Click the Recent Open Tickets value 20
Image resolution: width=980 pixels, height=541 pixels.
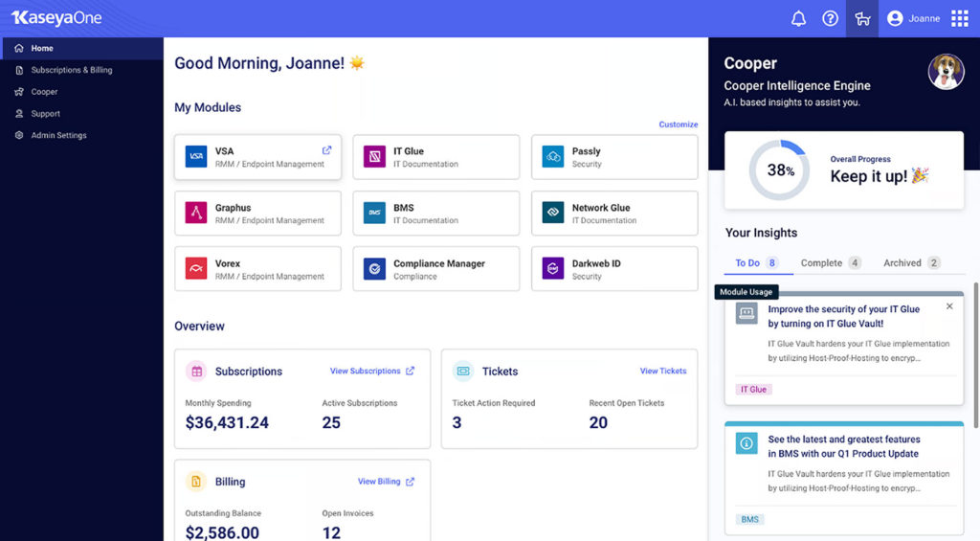[598, 423]
